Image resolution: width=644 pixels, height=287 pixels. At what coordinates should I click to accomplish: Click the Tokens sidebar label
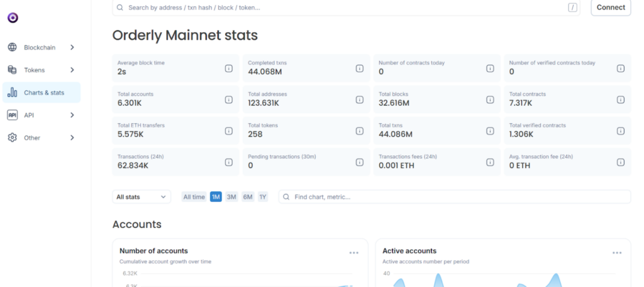tap(35, 70)
